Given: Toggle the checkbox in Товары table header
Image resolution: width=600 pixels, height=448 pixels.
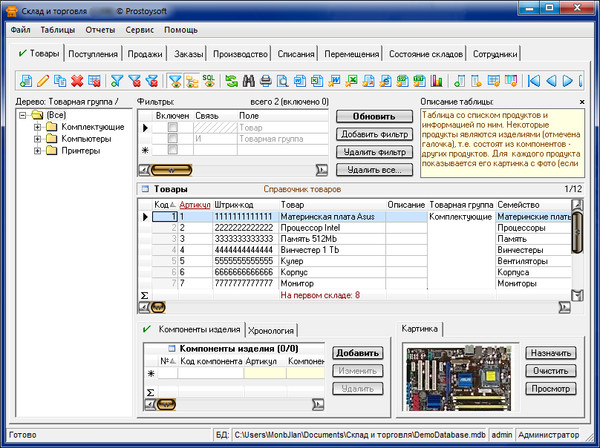Looking at the screenshot, I should point(143,188).
